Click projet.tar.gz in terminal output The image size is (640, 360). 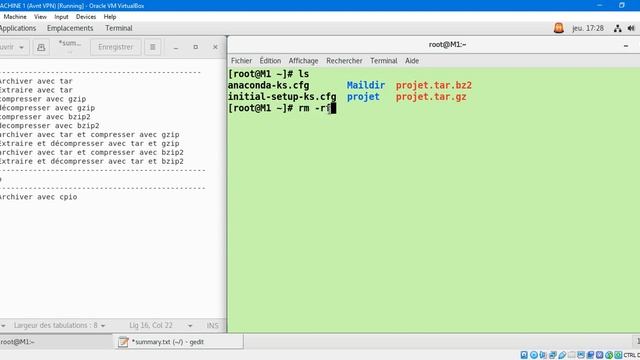[431, 97]
